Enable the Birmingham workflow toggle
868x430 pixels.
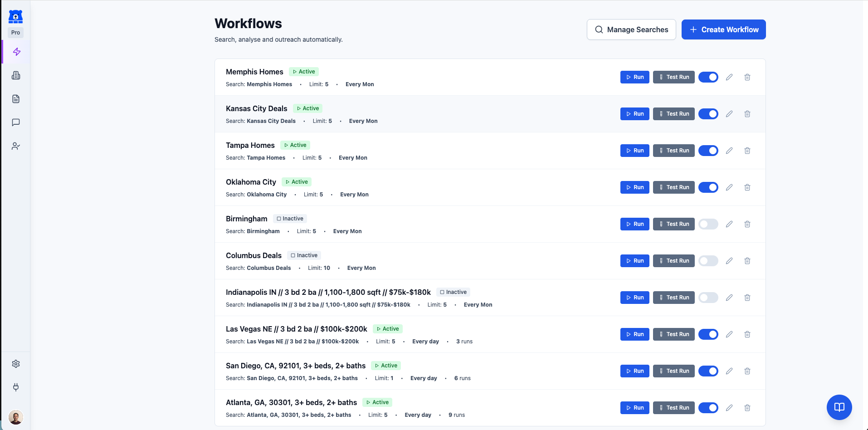708,224
